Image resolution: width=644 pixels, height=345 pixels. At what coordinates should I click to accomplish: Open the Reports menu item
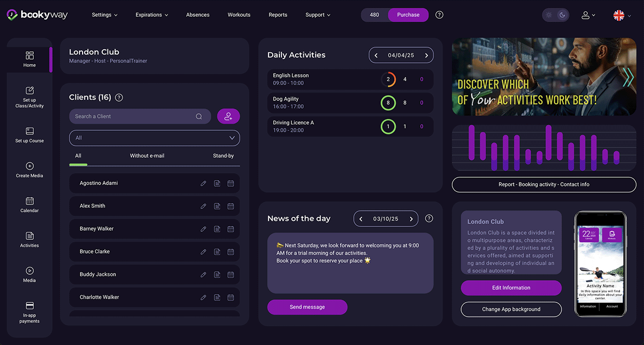click(x=278, y=15)
